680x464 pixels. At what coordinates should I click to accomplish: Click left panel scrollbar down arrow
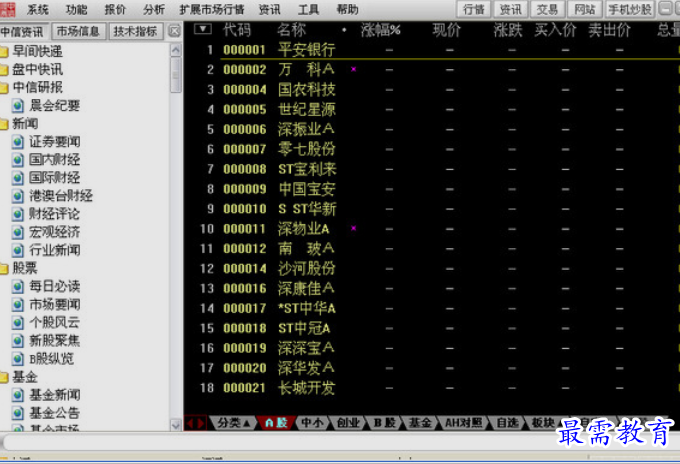(x=175, y=425)
